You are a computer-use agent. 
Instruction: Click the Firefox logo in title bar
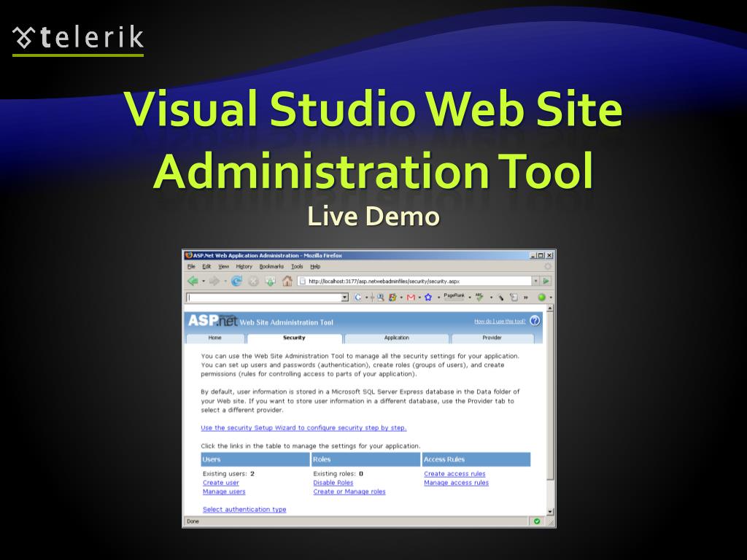pos(189,255)
